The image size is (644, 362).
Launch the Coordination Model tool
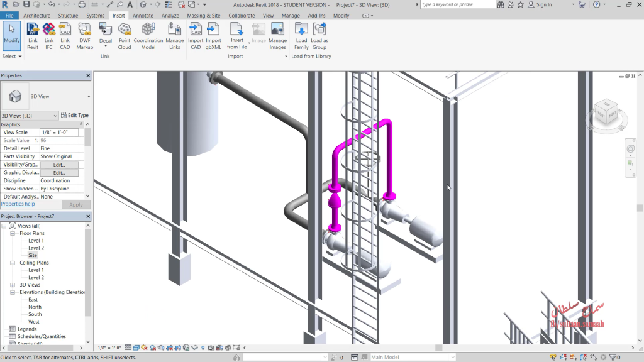tap(148, 36)
